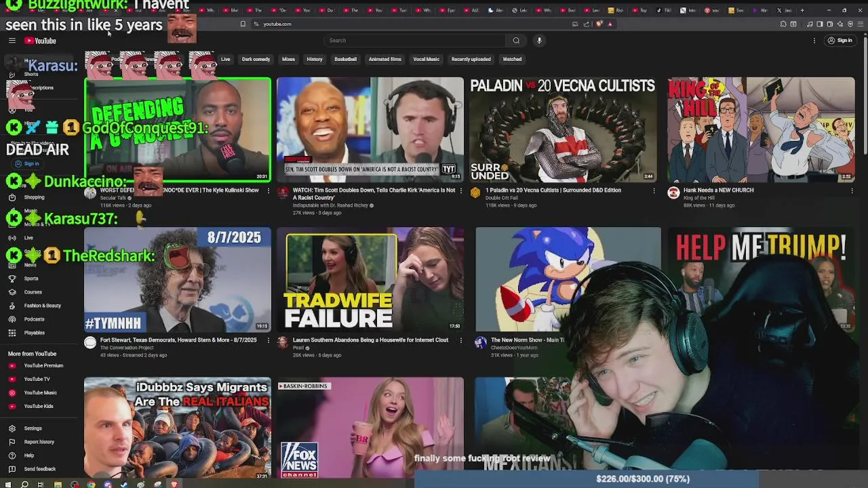This screenshot has height=488, width=868.
Task: Open the Tradwife Failure thumbnail
Action: click(370, 279)
